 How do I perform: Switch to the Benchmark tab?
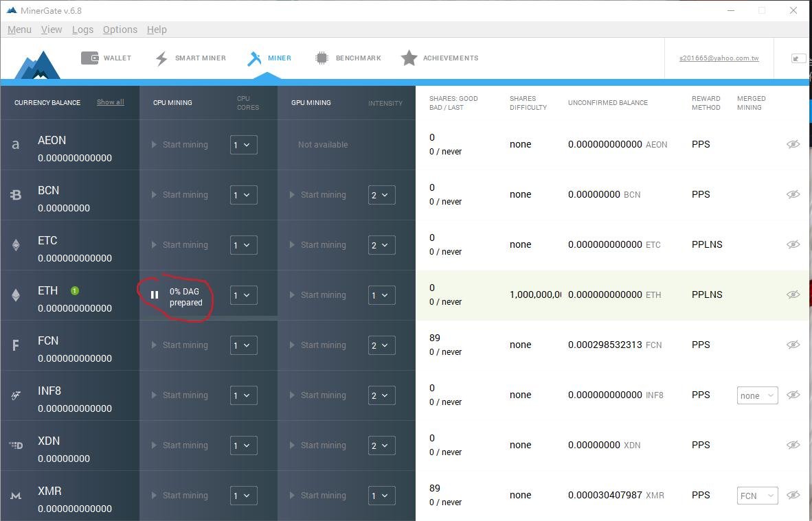coord(348,58)
